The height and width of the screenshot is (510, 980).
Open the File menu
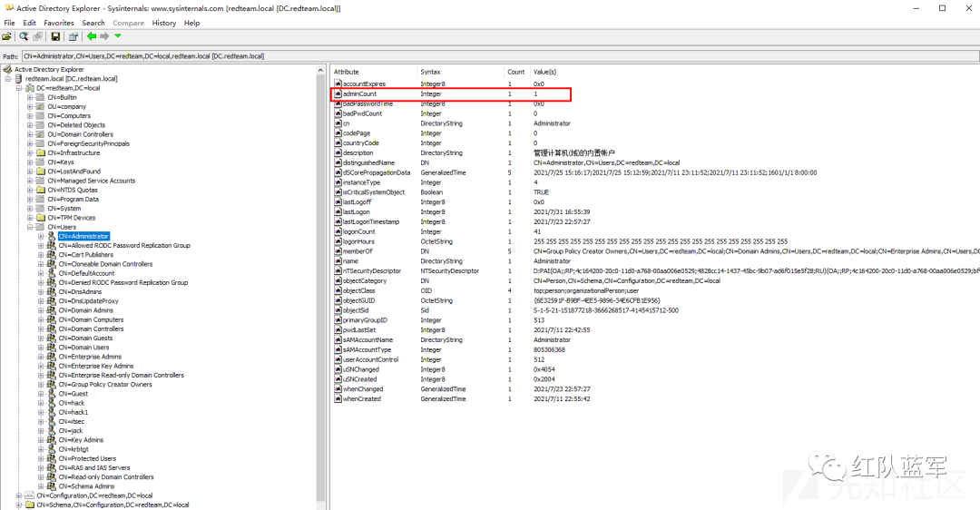pos(9,23)
